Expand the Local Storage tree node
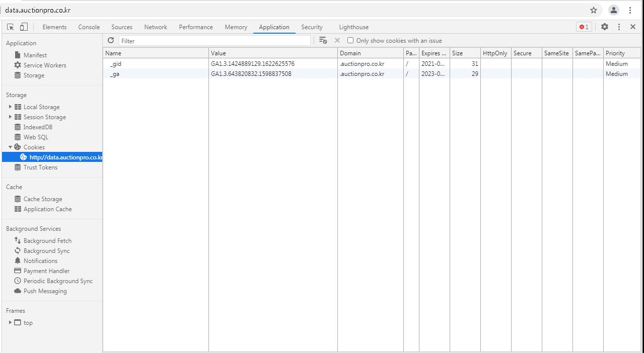644x353 pixels. point(10,107)
